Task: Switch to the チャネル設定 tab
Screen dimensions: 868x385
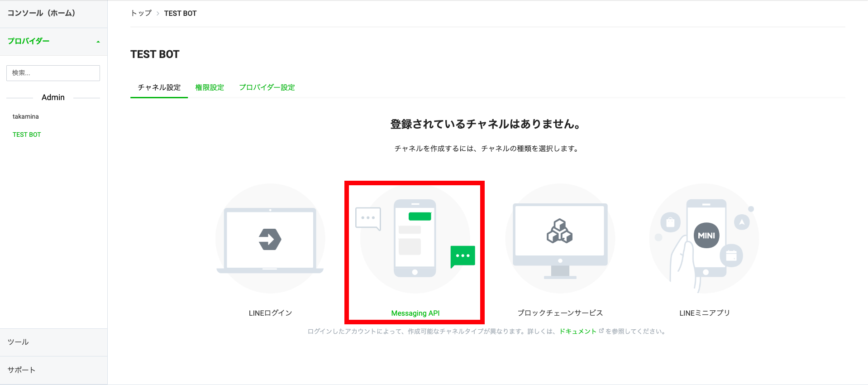Action: click(159, 87)
